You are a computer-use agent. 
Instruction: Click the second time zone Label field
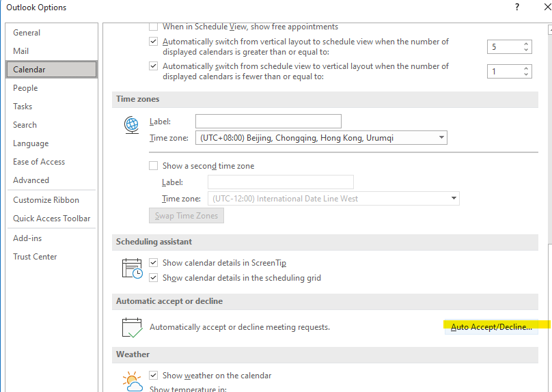281,182
